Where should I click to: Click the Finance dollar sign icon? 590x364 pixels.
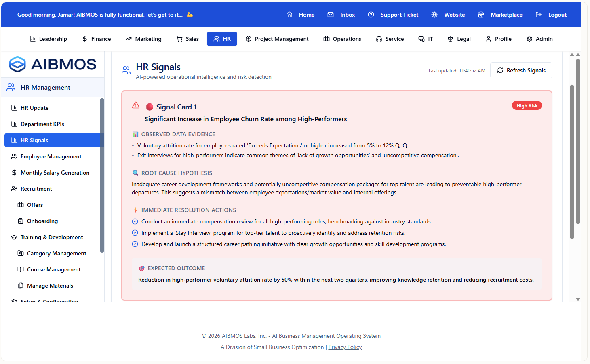point(85,39)
